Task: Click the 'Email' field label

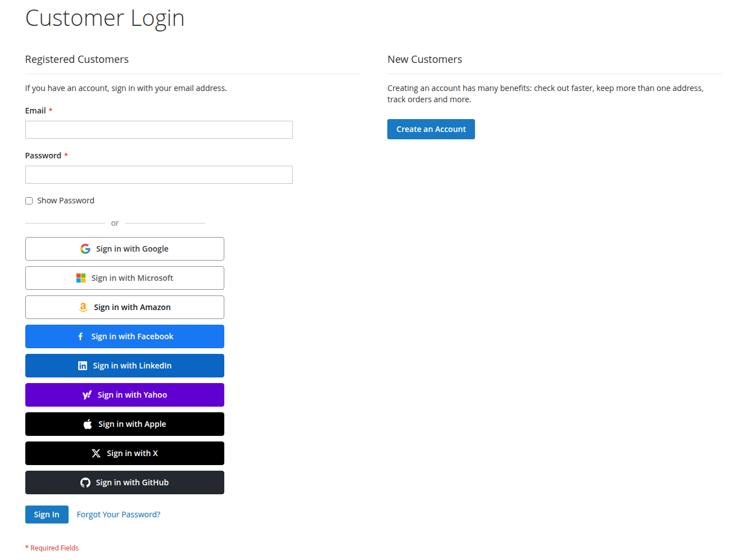Action: coord(35,111)
